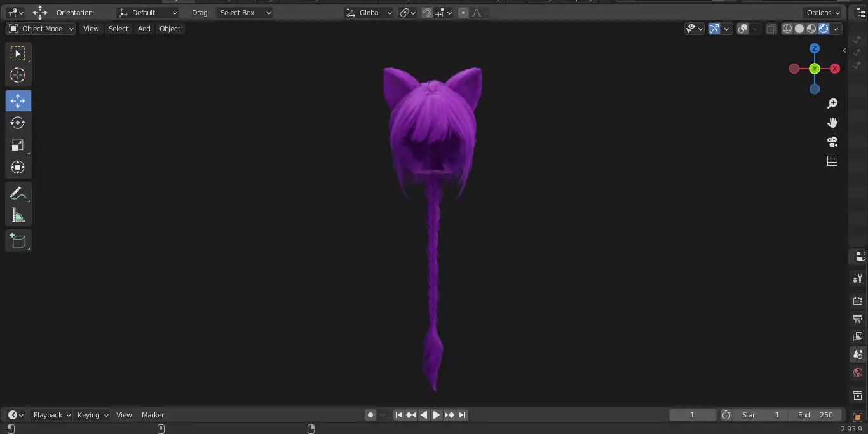
Task: Open the Output properties tab
Action: tap(858, 318)
